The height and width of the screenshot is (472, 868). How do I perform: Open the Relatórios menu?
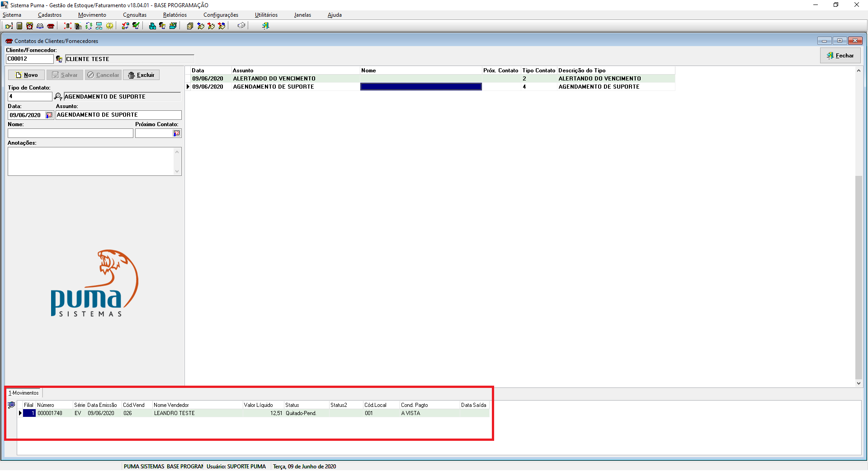click(175, 15)
